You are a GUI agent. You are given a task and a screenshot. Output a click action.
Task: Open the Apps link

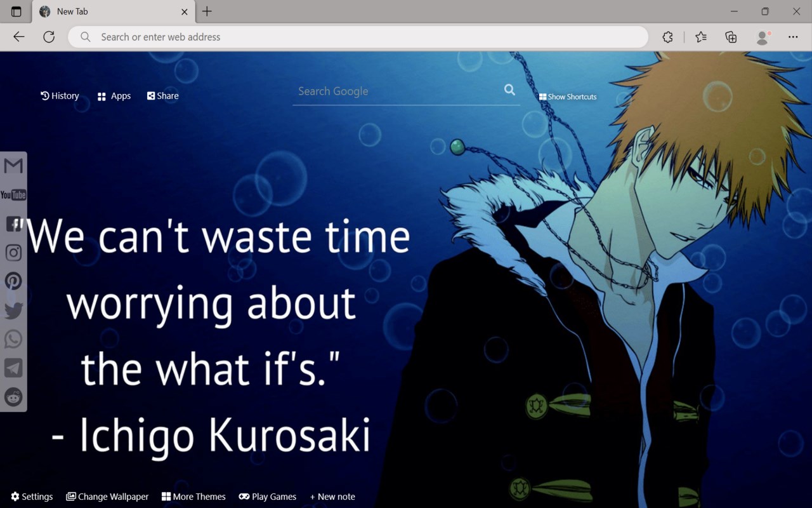tap(114, 96)
